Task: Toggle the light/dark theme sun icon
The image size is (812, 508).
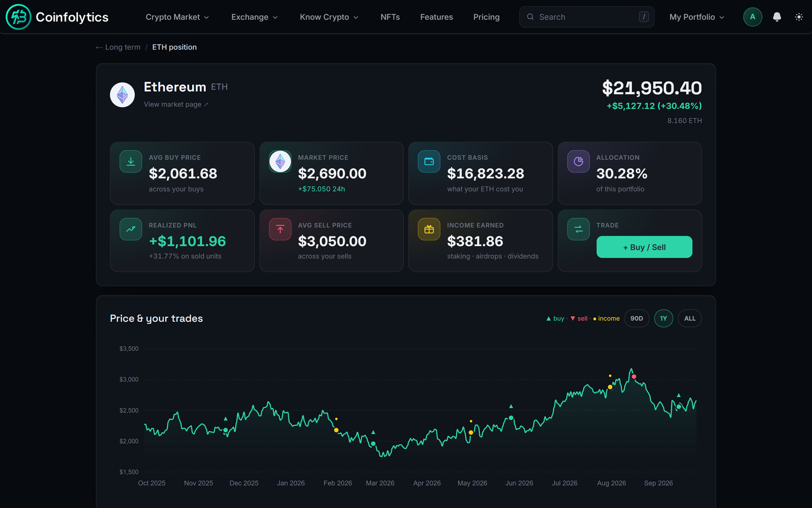Action: (799, 17)
